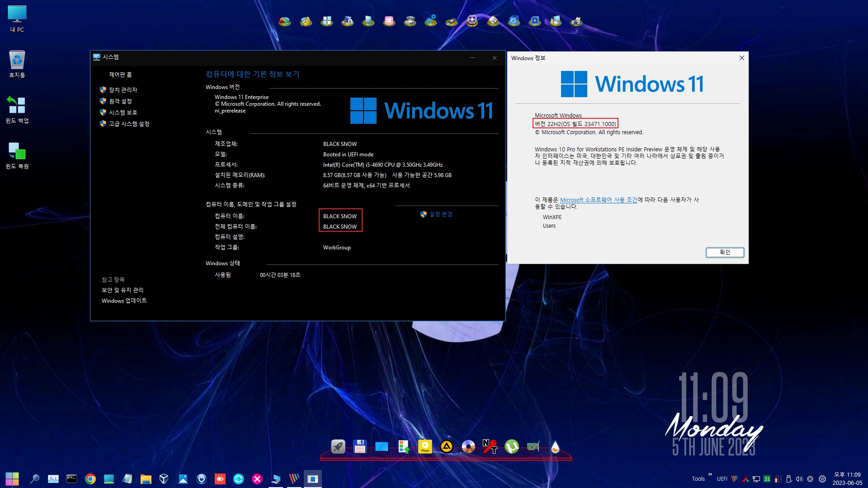Click the 확인 button in Windows 정보
This screenshot has width=868, height=488.
[x=725, y=252]
